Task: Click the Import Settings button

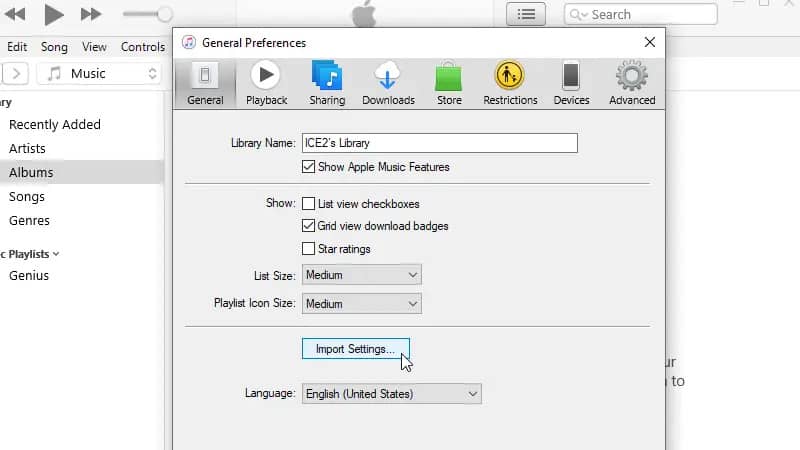Action: (x=356, y=349)
